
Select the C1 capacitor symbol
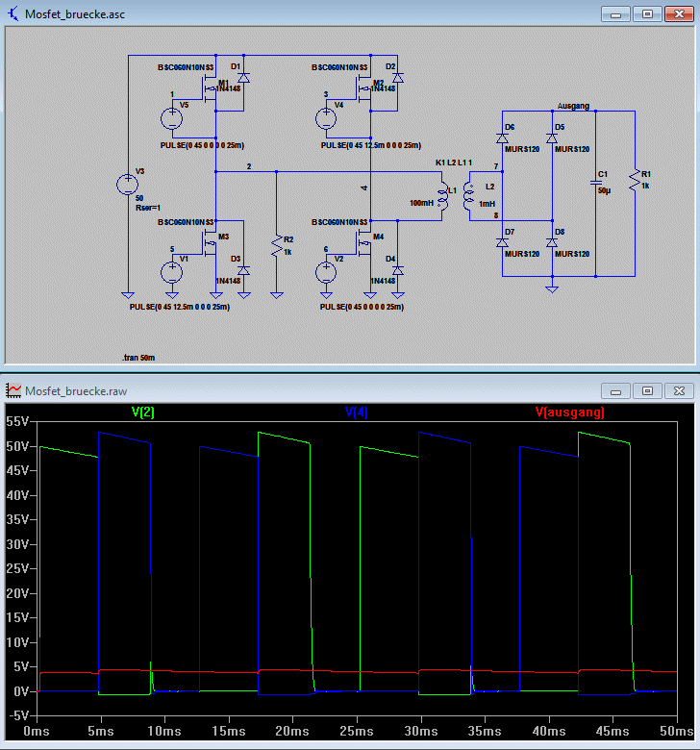(x=596, y=184)
